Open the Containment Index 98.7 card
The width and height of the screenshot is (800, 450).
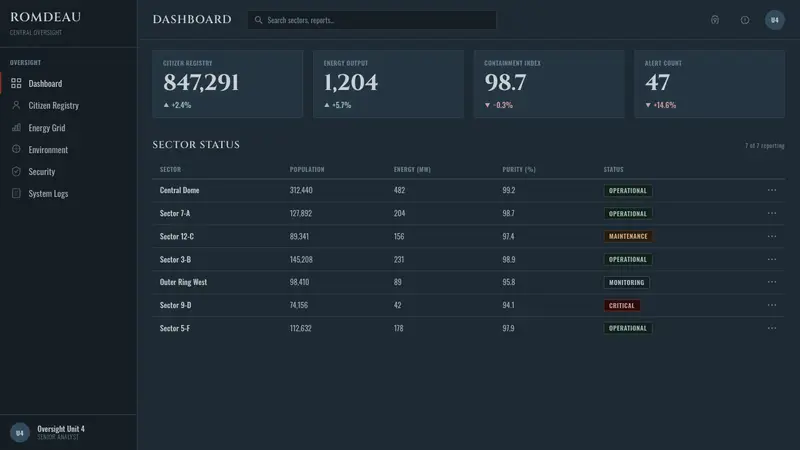pyautogui.click(x=549, y=84)
